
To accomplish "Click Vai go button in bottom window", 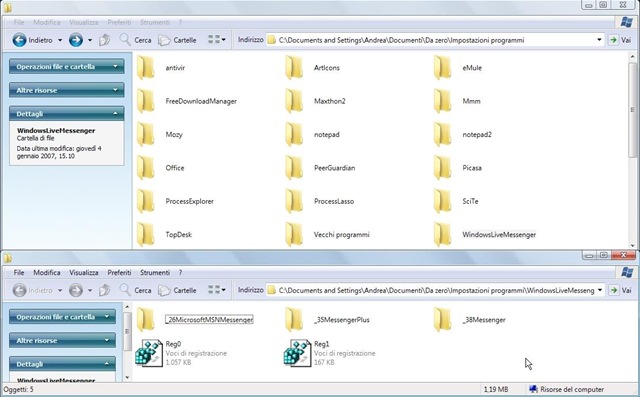I will 620,290.
